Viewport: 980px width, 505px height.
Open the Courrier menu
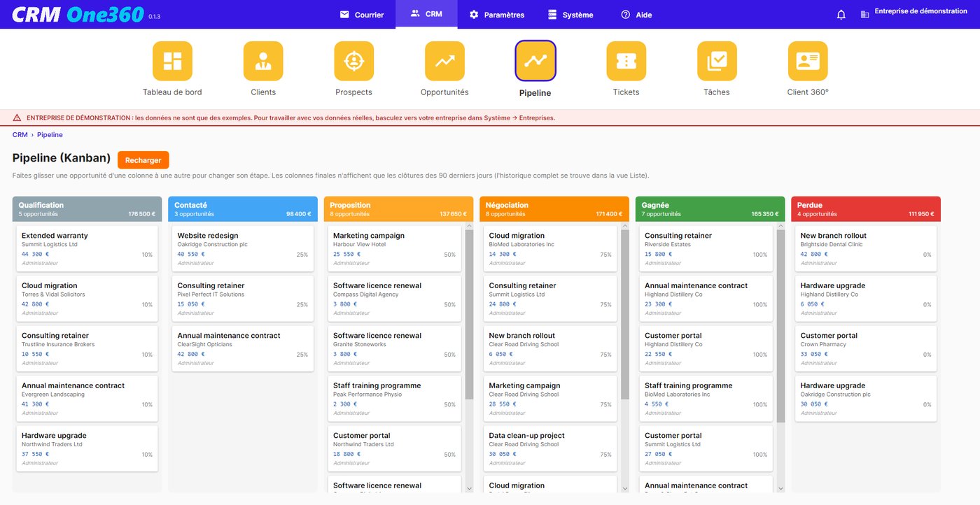(x=362, y=14)
